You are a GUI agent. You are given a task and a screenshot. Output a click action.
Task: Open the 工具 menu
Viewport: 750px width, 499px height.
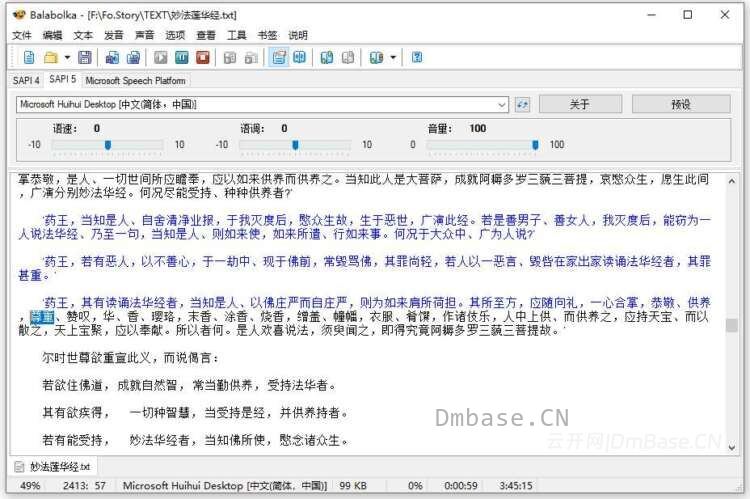236,35
